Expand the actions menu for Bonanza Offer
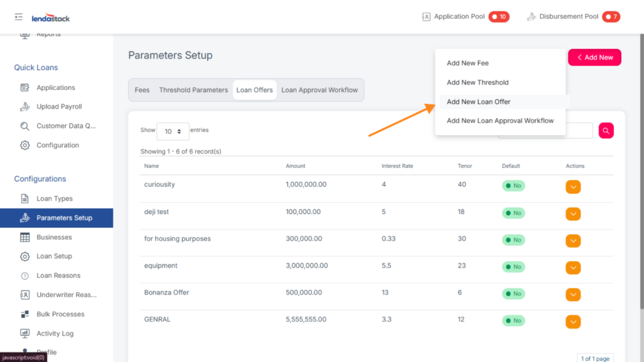This screenshot has width=644, height=362. [573, 294]
